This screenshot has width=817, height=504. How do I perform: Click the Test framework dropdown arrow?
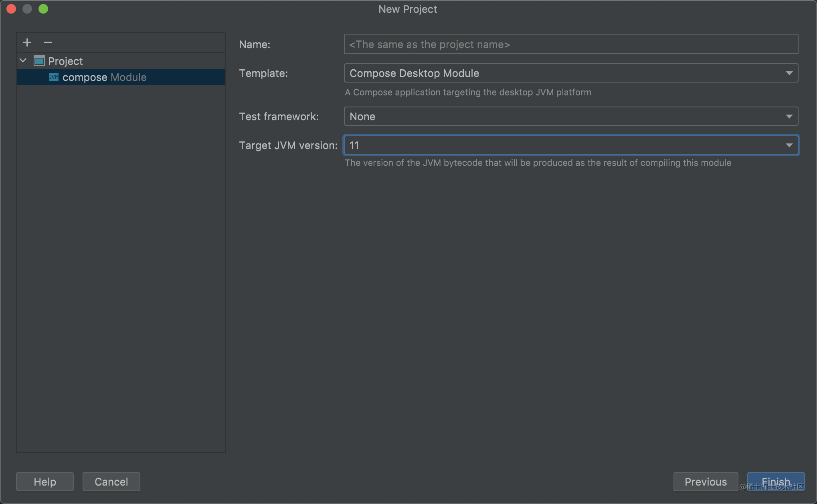pyautogui.click(x=789, y=116)
